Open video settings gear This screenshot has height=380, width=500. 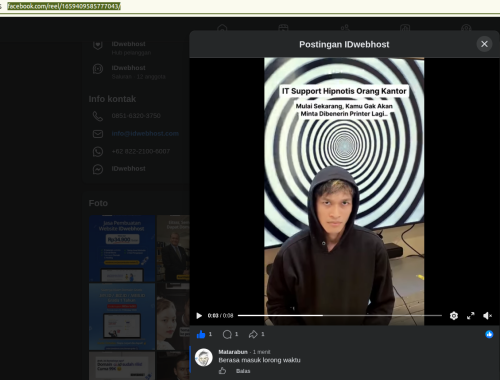454,315
